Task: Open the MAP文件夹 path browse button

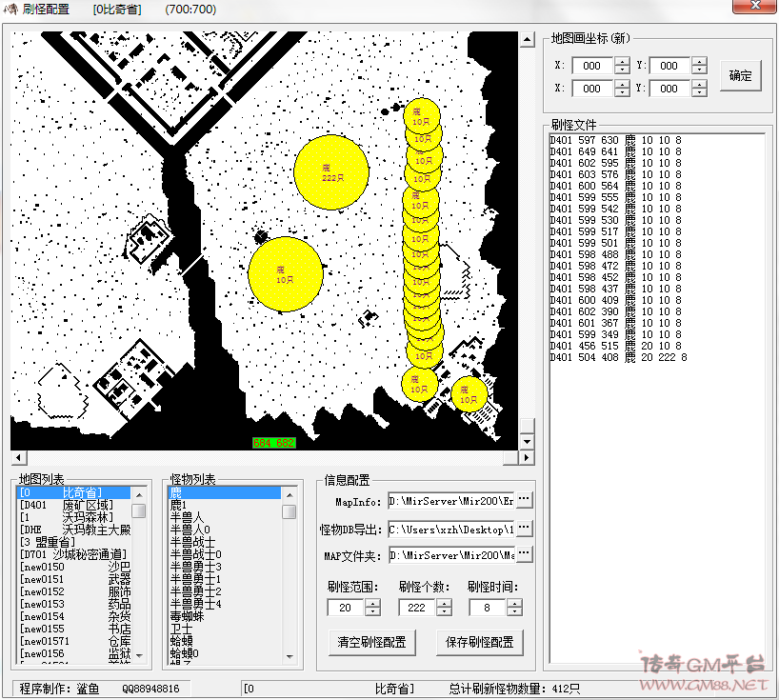Action: [x=525, y=554]
